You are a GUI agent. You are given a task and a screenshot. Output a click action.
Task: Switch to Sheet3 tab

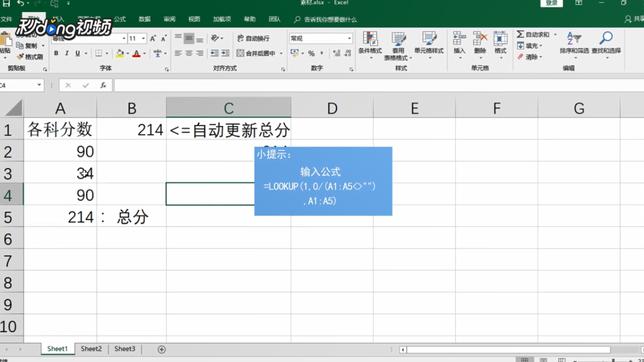click(x=124, y=349)
